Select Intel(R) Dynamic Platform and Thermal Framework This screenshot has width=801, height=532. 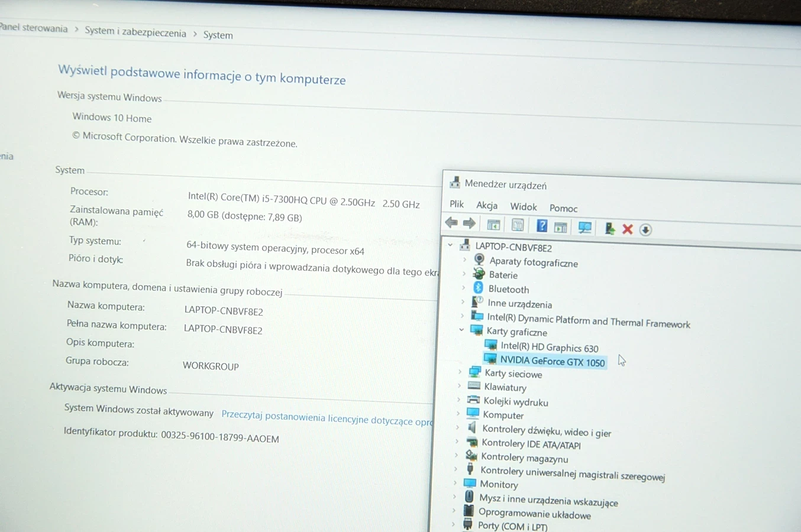point(589,320)
